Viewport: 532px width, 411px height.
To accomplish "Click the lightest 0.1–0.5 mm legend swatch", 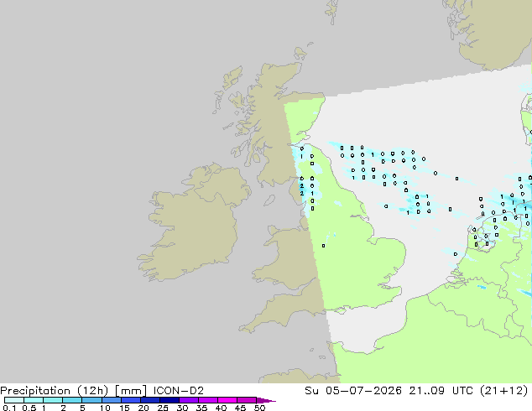I will [x=14, y=400].
